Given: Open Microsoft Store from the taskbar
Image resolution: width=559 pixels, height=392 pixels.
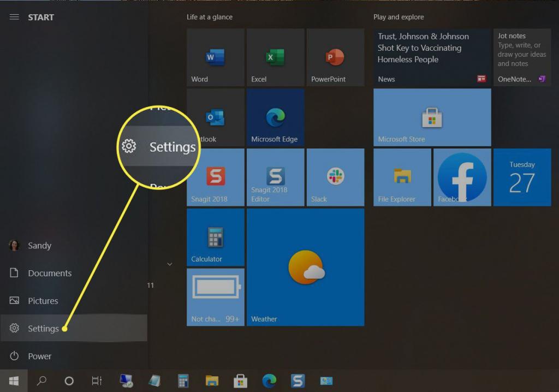Looking at the screenshot, I should pos(240,381).
